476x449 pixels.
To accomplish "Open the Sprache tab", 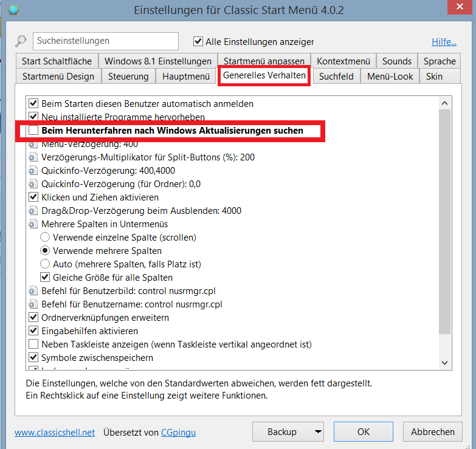I will (440, 61).
